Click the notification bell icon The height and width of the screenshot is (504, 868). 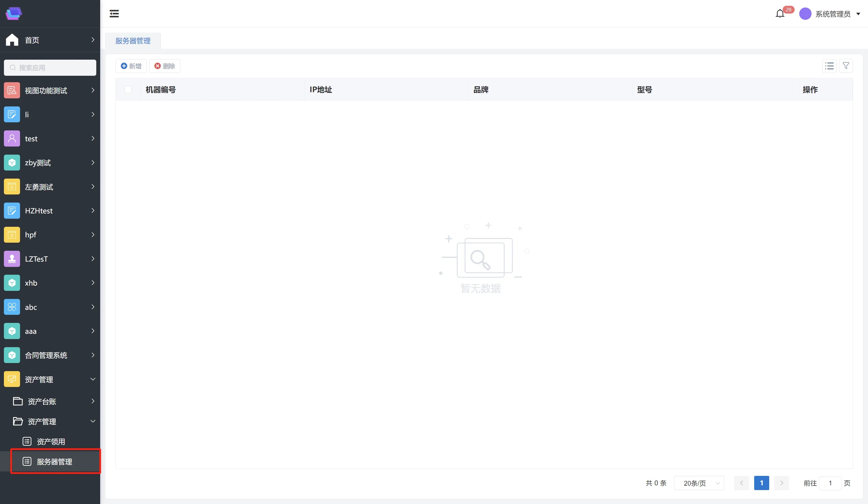[780, 14]
